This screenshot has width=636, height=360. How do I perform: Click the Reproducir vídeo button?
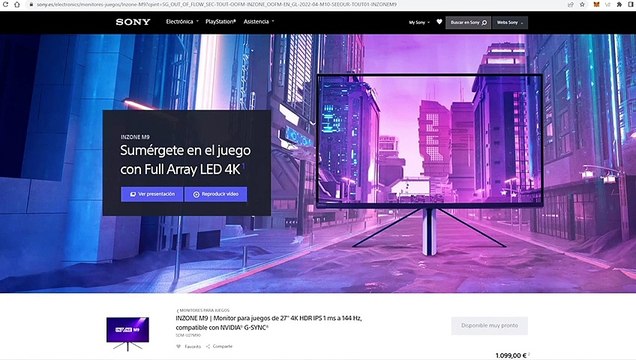pos(216,194)
